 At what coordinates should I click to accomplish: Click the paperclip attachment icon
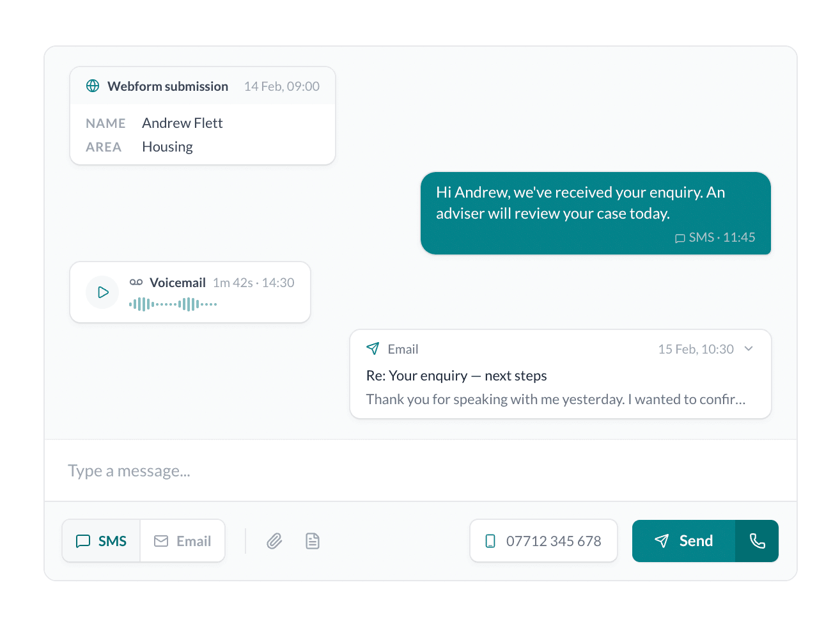(x=274, y=541)
